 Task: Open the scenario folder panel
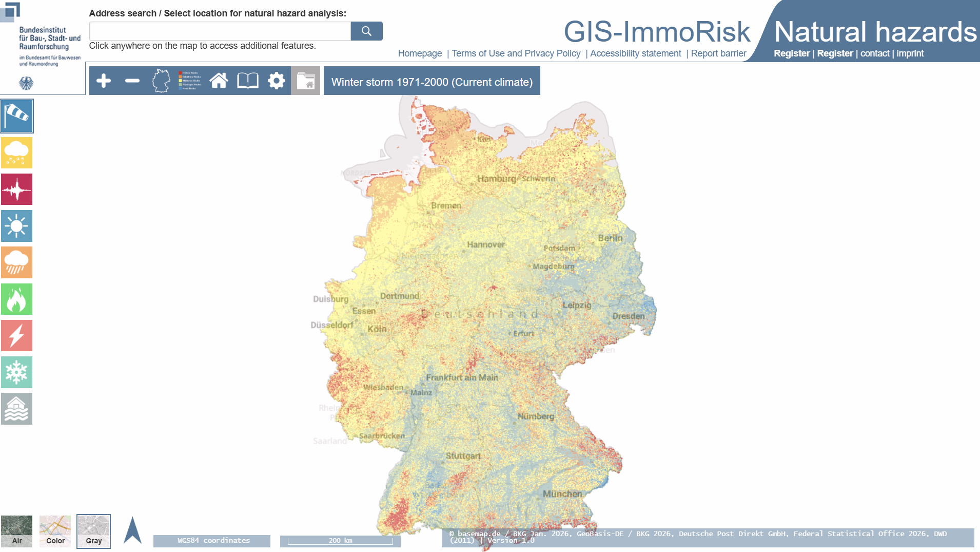coord(306,81)
